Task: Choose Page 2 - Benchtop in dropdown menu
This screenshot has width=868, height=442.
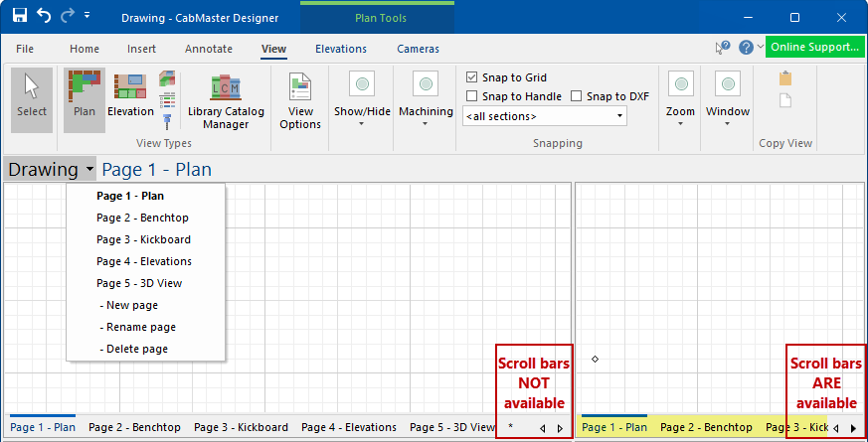Action: 145,218
